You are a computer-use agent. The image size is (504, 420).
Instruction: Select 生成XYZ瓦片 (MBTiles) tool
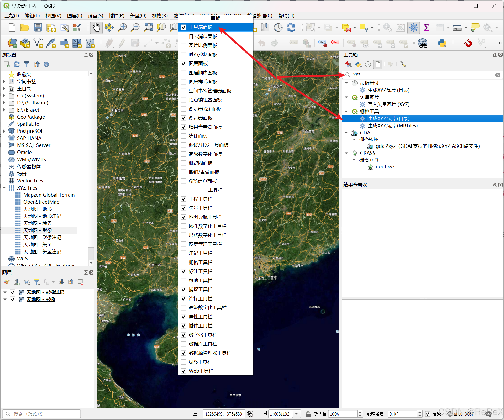[x=392, y=125]
